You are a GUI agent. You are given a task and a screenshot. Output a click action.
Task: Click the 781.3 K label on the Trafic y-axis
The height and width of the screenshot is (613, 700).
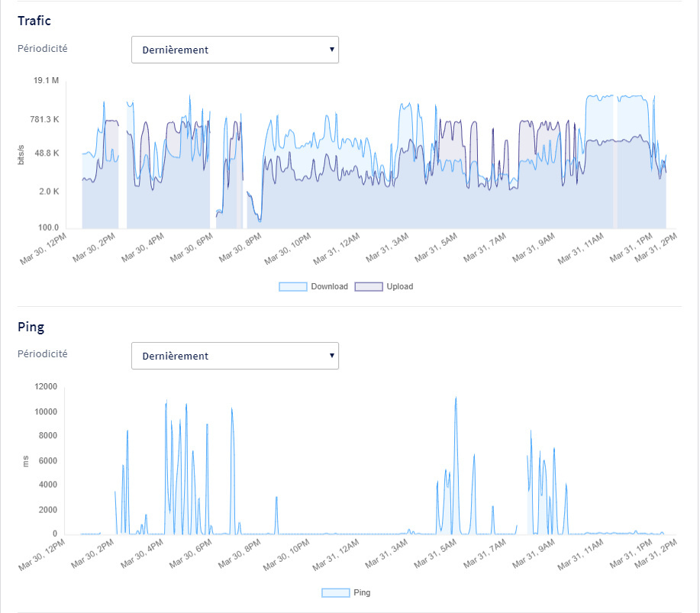44,120
